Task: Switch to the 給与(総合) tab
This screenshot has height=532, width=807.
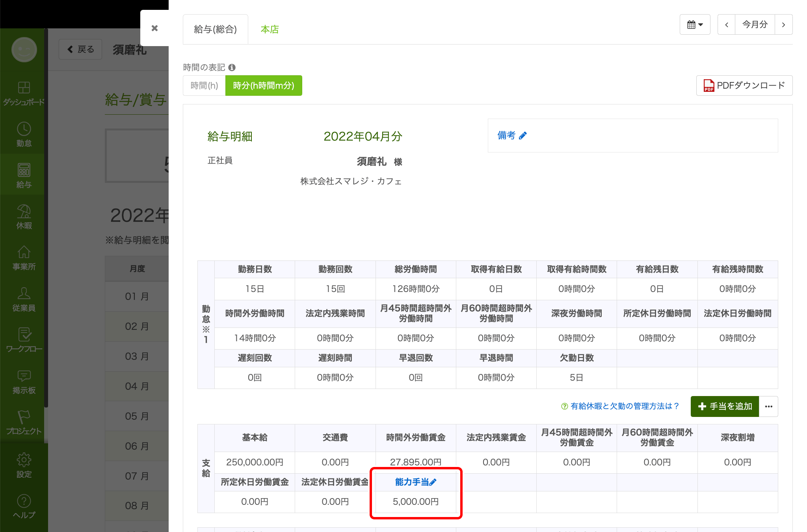Action: pyautogui.click(x=216, y=29)
